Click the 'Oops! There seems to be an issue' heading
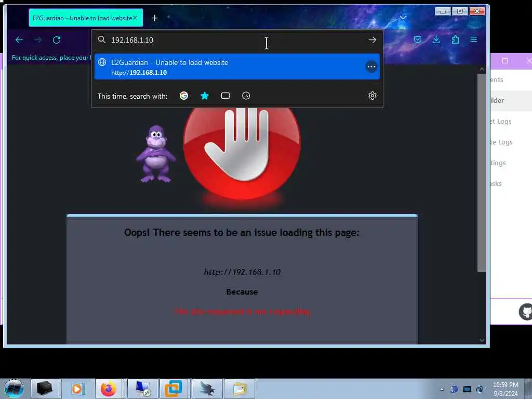This screenshot has width=532, height=399. coord(242,233)
